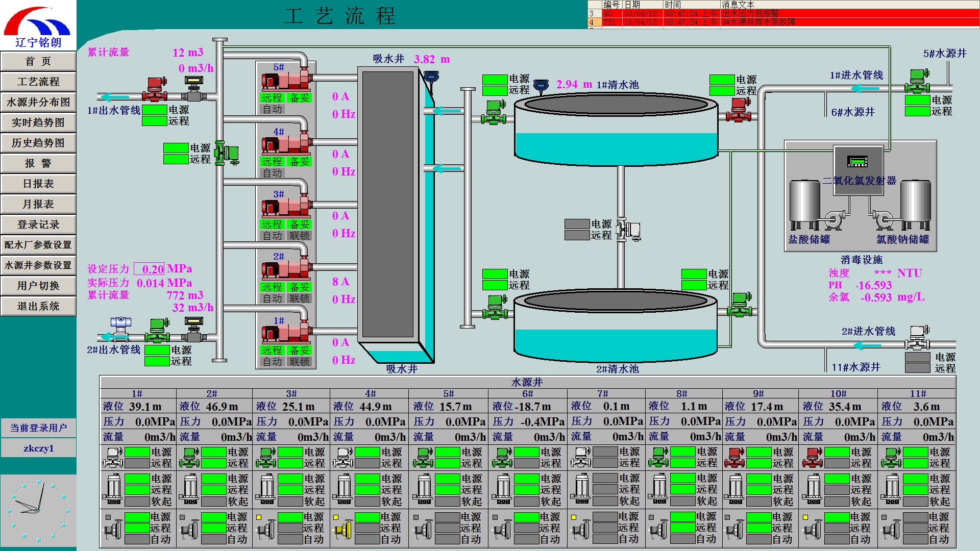980x551 pixels.
Task: Open 实时趋势图 real-time trend page
Action: coord(38,122)
